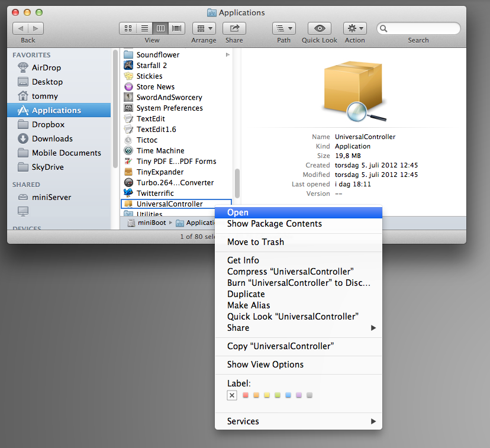Image resolution: width=490 pixels, height=448 pixels.
Task: Choose Copy "UniversalController"
Action: click(x=298, y=346)
